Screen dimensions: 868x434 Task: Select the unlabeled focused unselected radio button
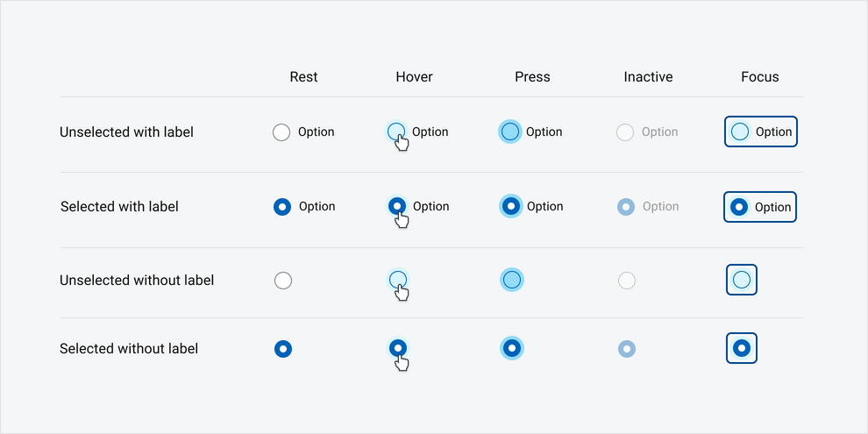coord(741,280)
